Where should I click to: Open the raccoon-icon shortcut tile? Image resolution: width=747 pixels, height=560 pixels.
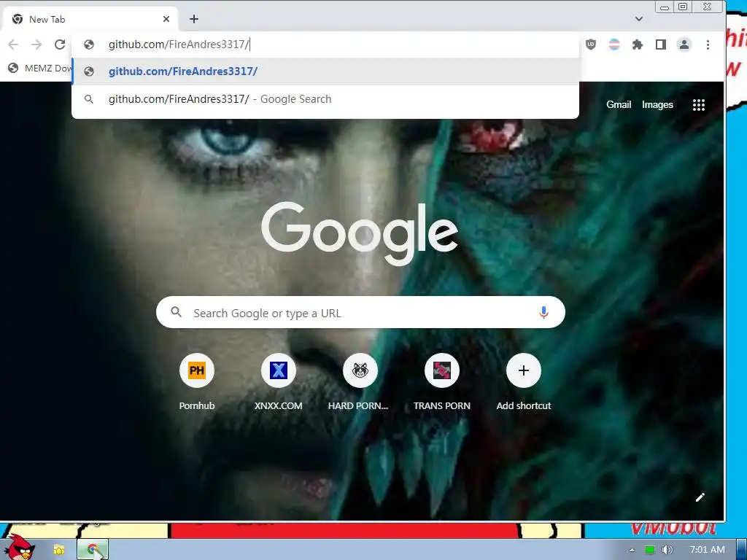tap(360, 370)
